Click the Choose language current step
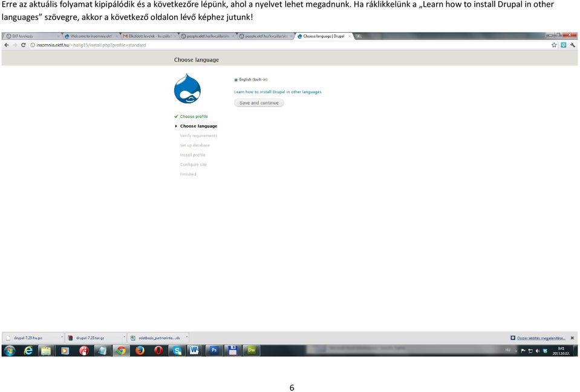Image resolution: width=580 pixels, height=392 pixels. click(x=198, y=126)
